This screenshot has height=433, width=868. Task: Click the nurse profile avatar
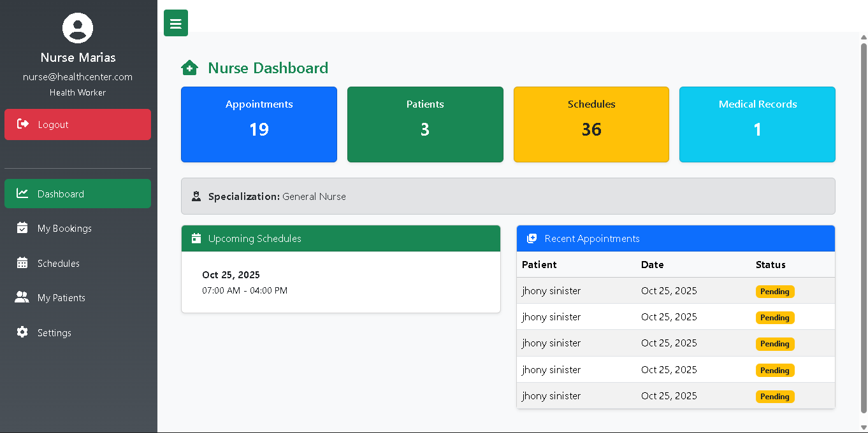tap(78, 29)
